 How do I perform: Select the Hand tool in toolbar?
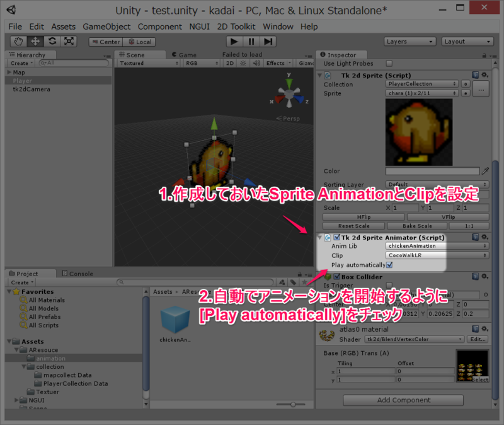click(x=18, y=42)
